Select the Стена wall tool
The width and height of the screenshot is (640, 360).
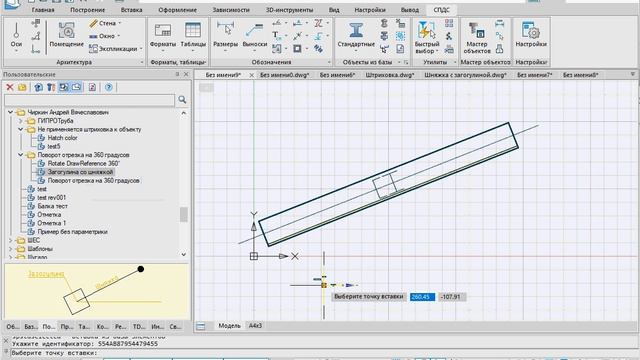(105, 23)
